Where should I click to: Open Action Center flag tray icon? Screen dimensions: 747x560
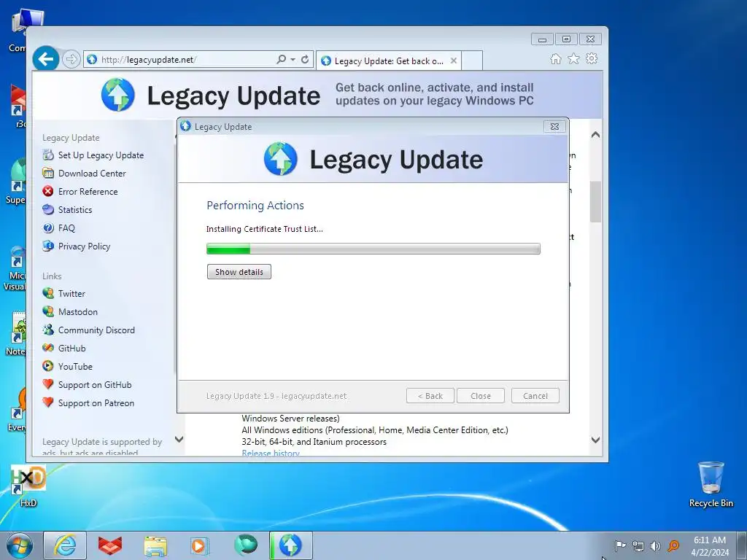tap(620, 545)
